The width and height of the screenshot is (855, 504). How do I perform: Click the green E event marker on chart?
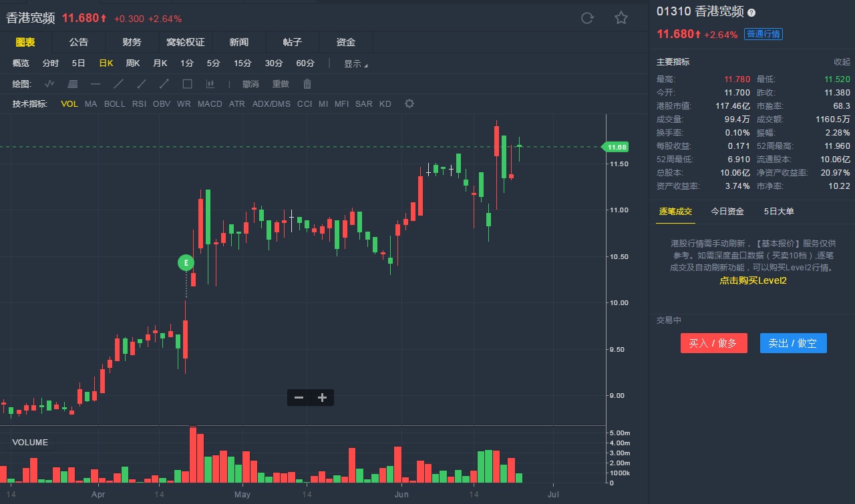pyautogui.click(x=186, y=263)
